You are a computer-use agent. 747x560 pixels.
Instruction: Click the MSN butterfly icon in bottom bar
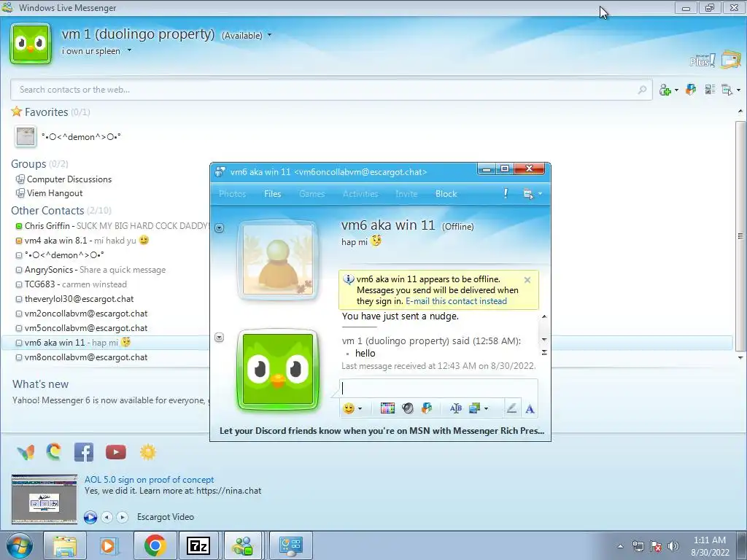[x=26, y=452]
